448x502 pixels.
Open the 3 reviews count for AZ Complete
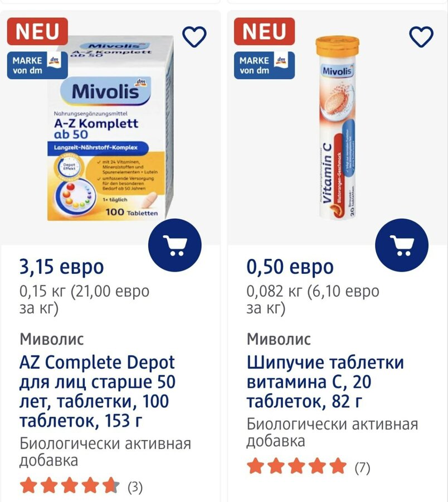[135, 487]
